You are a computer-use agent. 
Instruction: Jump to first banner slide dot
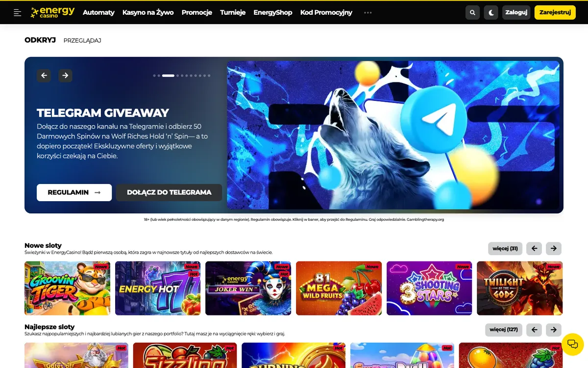pyautogui.click(x=154, y=76)
